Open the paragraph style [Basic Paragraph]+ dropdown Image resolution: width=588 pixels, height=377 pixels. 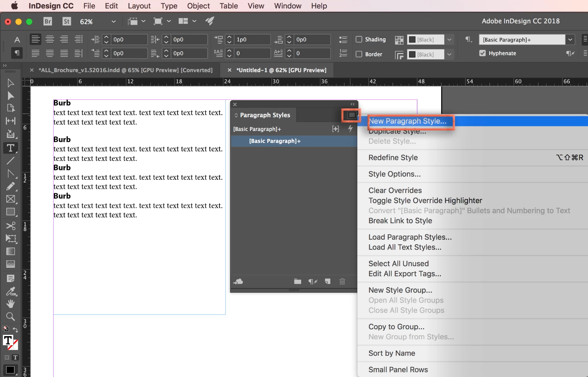click(x=570, y=39)
